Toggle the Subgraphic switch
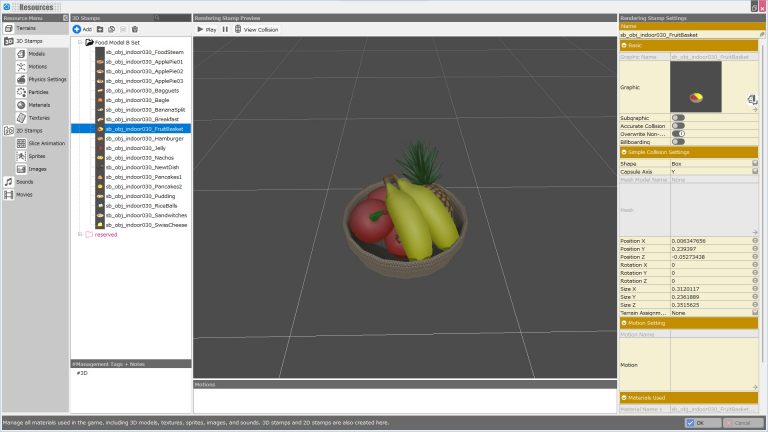 pyautogui.click(x=678, y=118)
